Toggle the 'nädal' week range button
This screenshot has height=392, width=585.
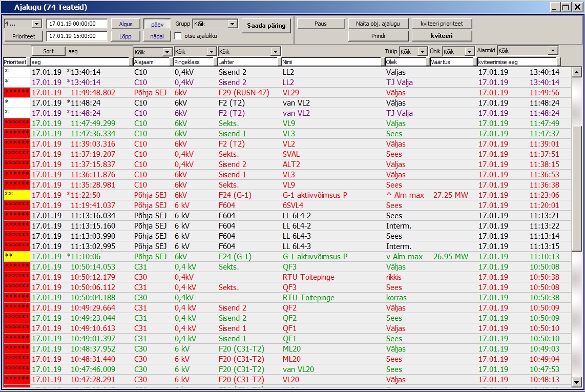point(157,36)
